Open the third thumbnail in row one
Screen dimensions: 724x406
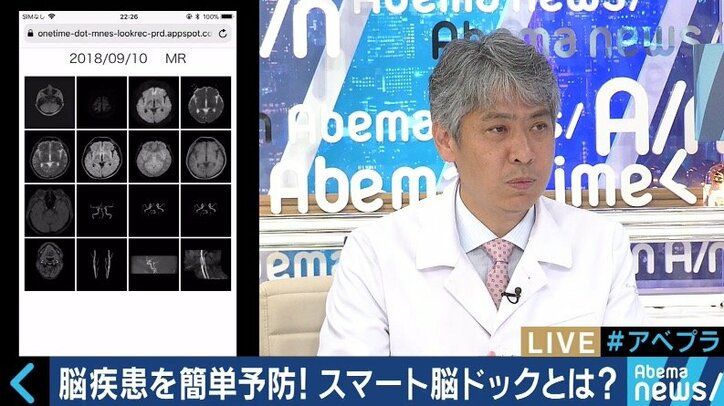click(x=154, y=103)
